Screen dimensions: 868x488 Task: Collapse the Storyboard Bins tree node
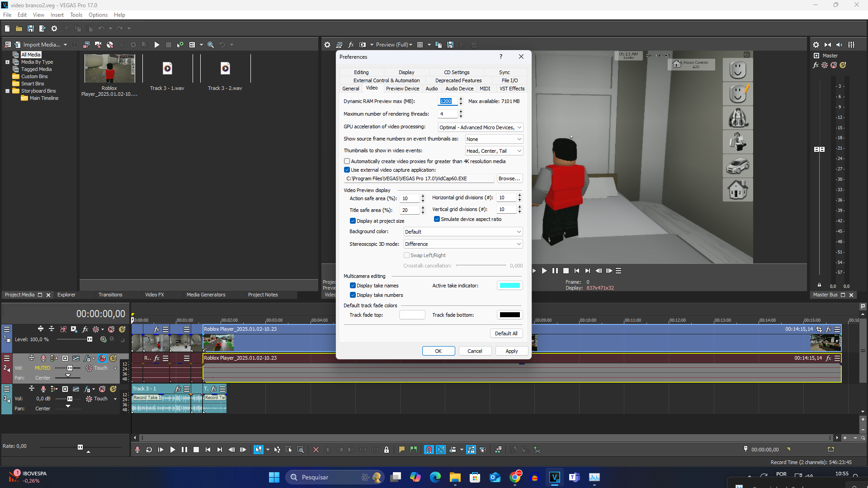(x=8, y=91)
